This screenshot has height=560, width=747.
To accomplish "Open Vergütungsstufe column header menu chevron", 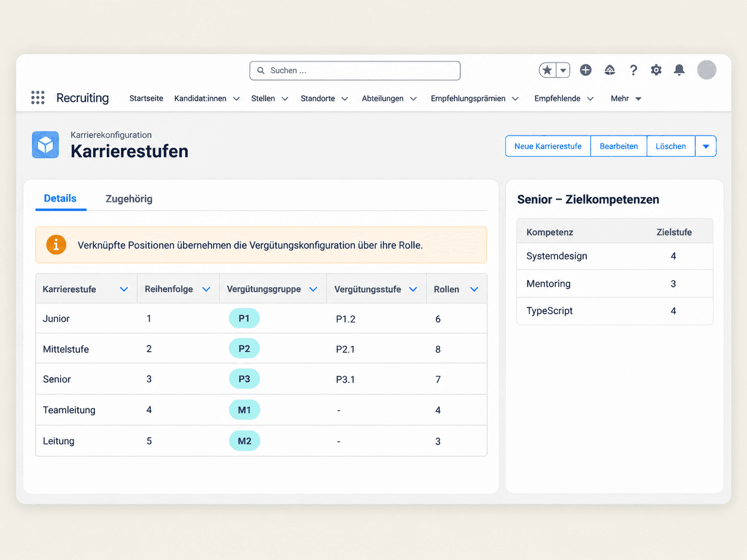I will [413, 289].
